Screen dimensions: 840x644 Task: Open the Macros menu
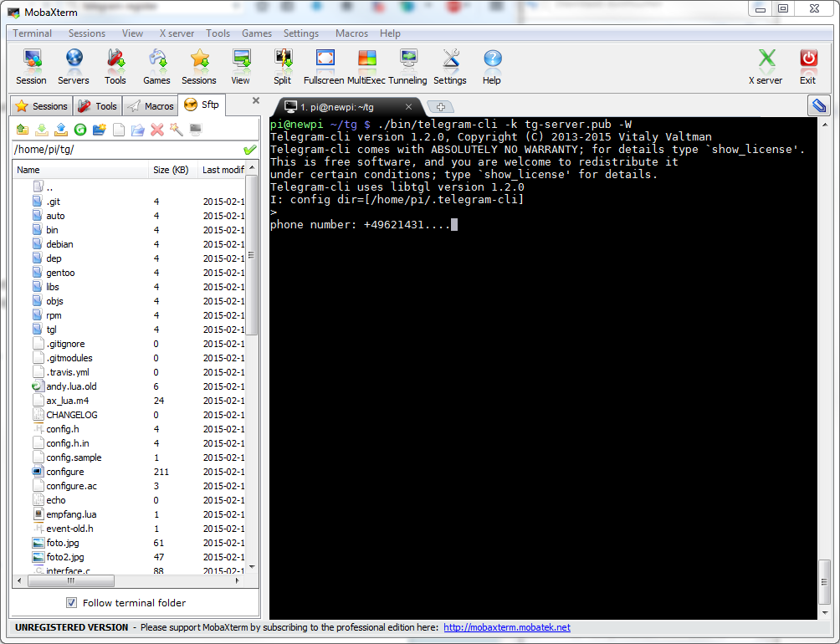tap(351, 33)
